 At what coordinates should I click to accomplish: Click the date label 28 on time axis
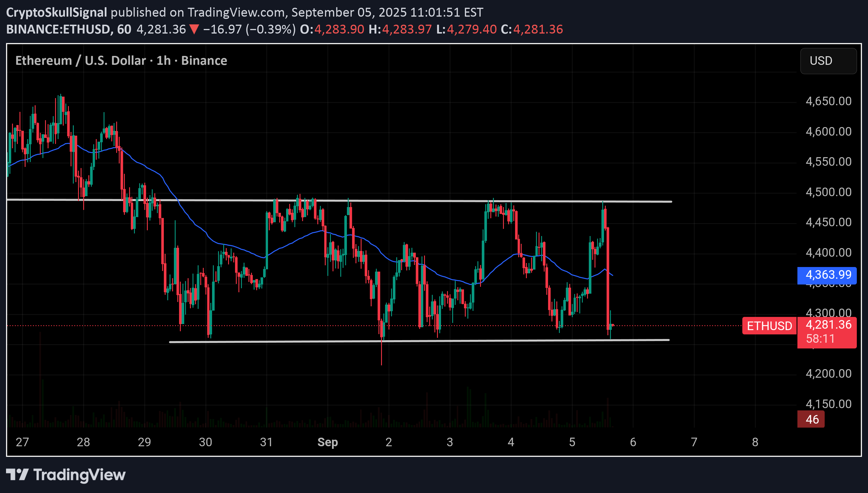pos(83,442)
